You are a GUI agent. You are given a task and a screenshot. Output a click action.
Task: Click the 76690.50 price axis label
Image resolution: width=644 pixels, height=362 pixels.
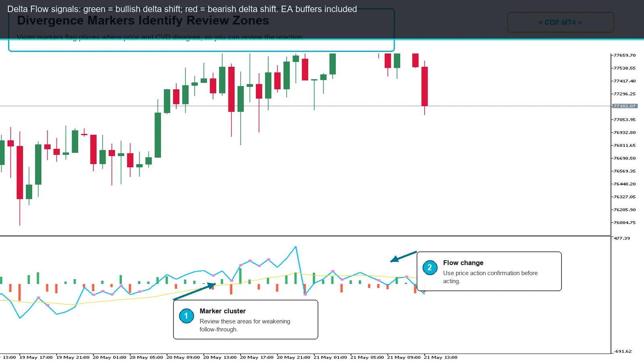[625, 158]
